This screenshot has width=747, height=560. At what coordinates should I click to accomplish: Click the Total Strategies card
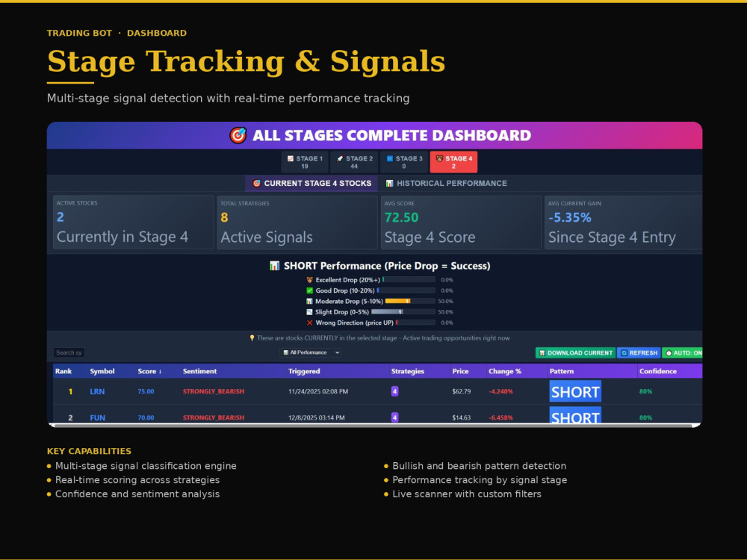coord(297,223)
